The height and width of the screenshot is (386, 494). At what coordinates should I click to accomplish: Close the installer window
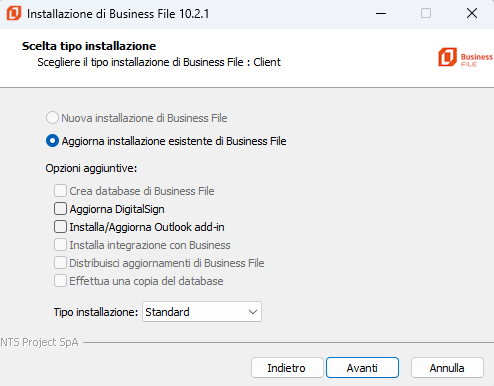point(472,13)
